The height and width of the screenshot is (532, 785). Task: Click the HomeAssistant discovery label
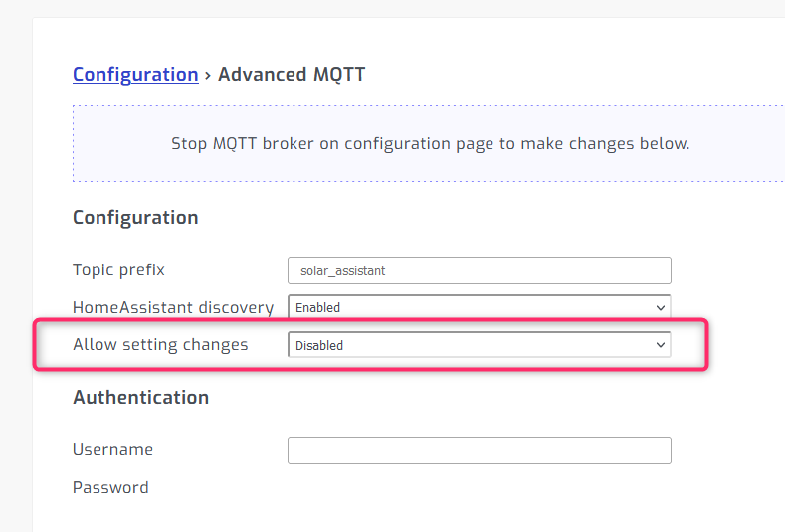click(173, 307)
